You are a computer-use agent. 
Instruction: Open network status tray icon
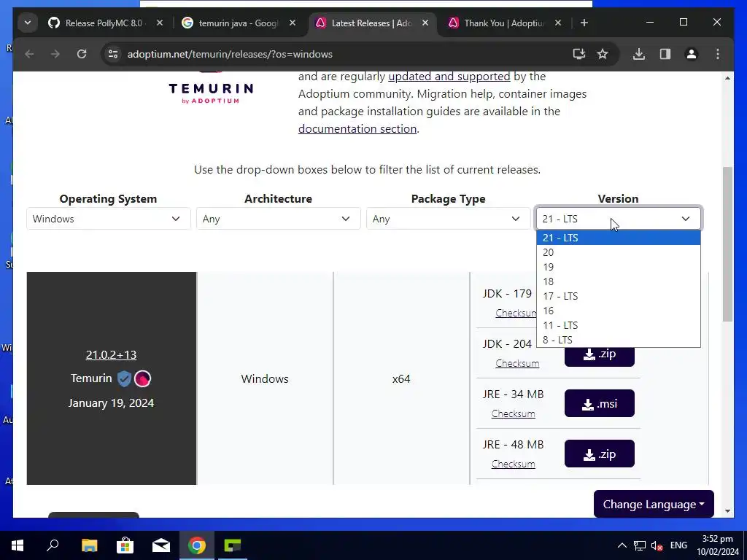pyautogui.click(x=639, y=545)
